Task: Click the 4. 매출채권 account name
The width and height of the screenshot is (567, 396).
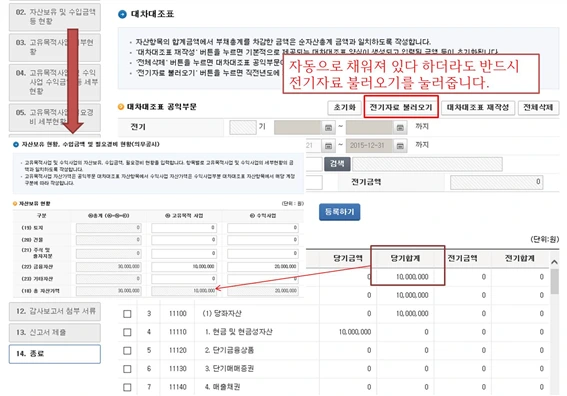Action: pos(222,387)
